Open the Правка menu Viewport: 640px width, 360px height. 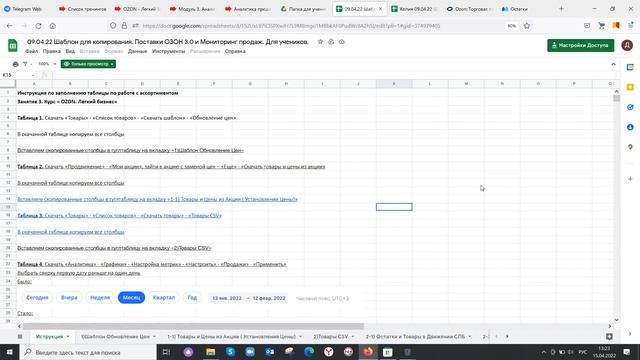(52, 51)
